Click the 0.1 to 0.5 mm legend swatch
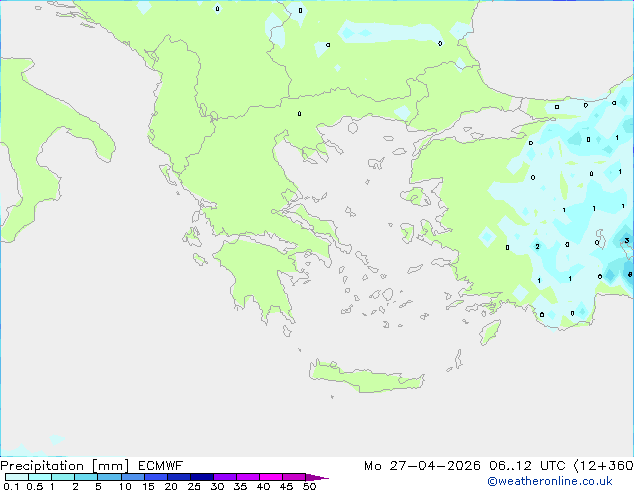The width and height of the screenshot is (634, 490). (x=17, y=477)
